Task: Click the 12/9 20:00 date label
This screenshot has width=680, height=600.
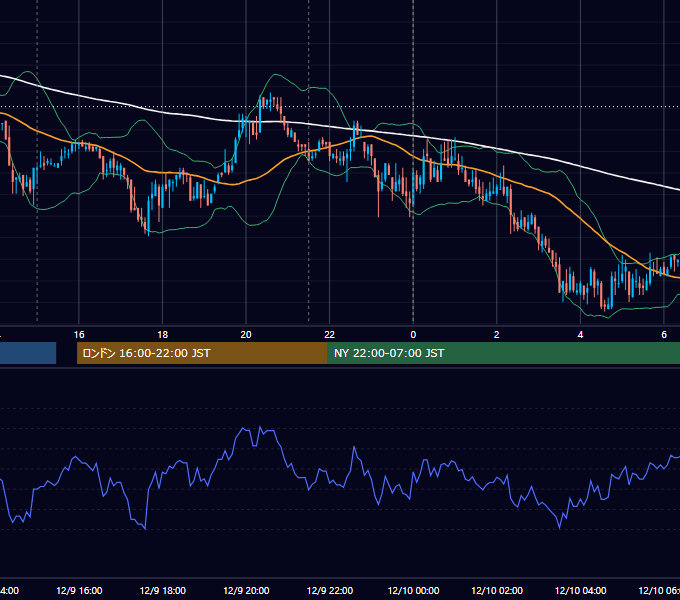Action: (x=246, y=590)
